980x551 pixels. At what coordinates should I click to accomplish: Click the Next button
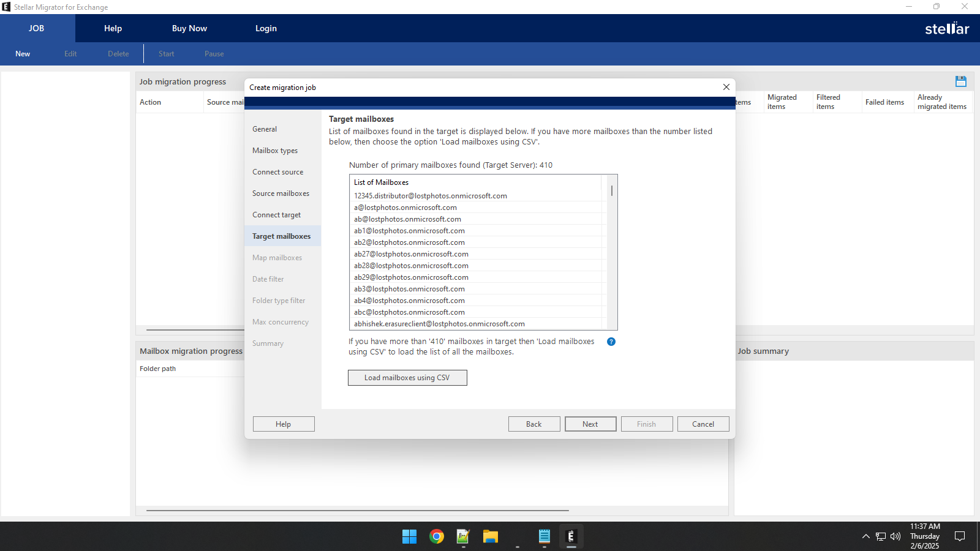590,424
